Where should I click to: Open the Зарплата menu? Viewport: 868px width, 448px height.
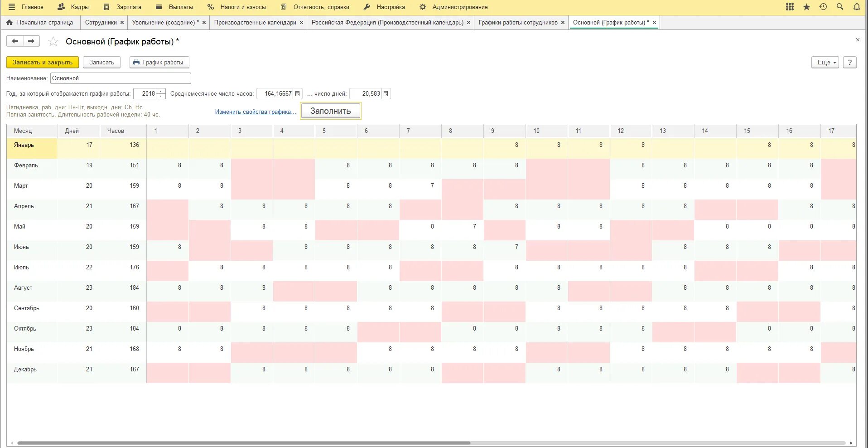(122, 7)
